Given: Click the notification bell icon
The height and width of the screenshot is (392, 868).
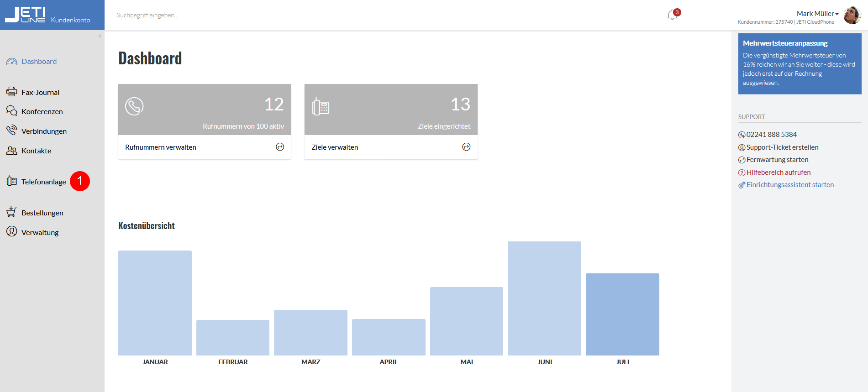Looking at the screenshot, I should (x=672, y=15).
